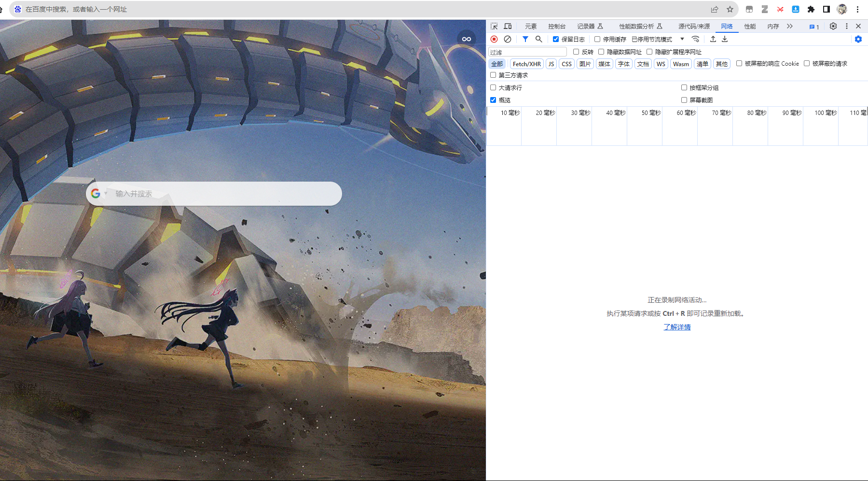The width and height of the screenshot is (868, 481).
Task: Check 隐藏数据网址 option
Action: pos(601,52)
